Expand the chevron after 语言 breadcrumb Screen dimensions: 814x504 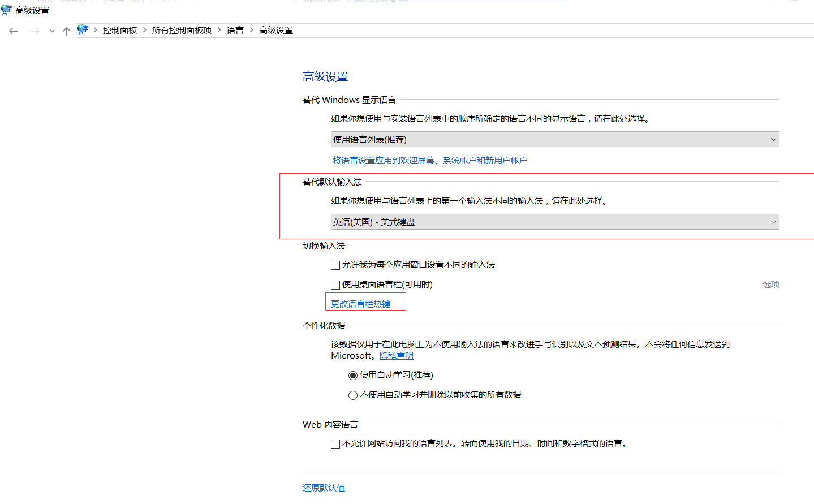point(251,30)
